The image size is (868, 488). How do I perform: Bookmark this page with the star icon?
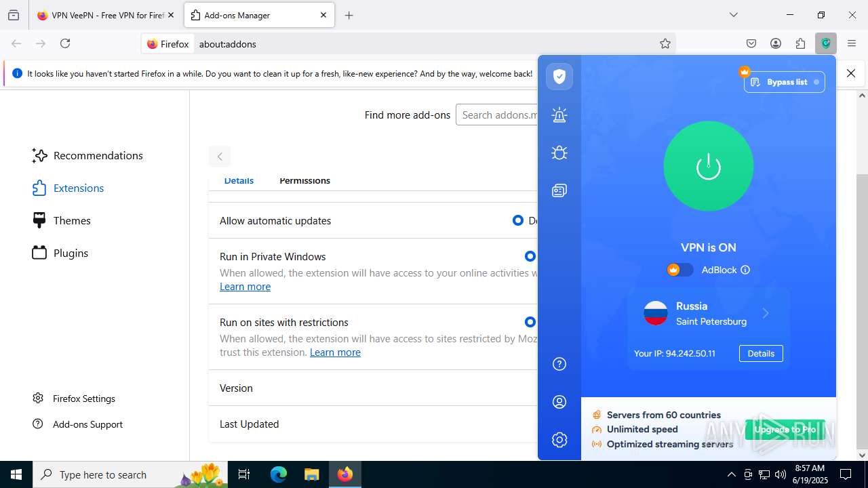pos(665,43)
